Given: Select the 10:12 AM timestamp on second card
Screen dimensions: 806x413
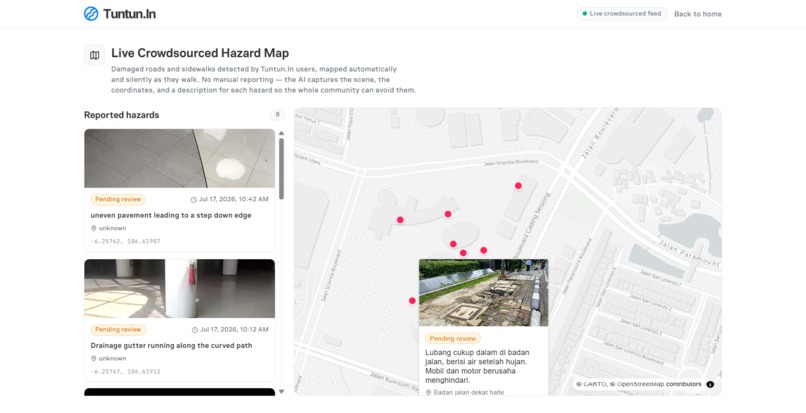Looking at the screenshot, I should (x=234, y=329).
